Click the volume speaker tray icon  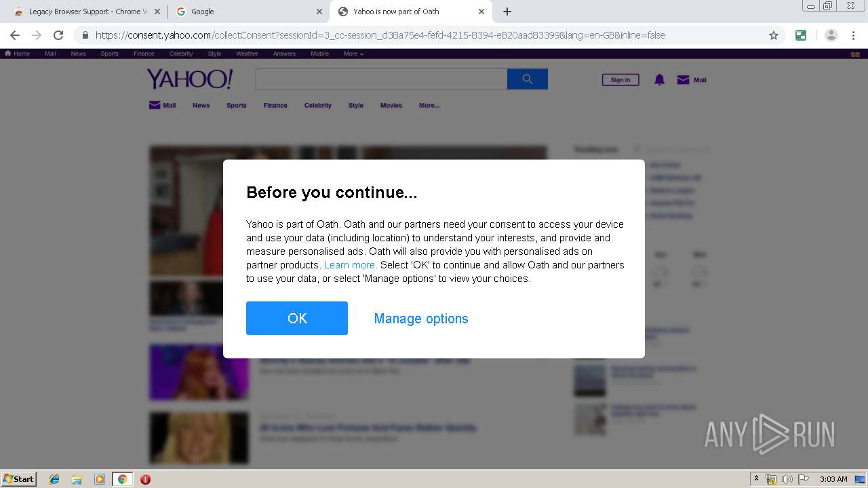pos(787,479)
